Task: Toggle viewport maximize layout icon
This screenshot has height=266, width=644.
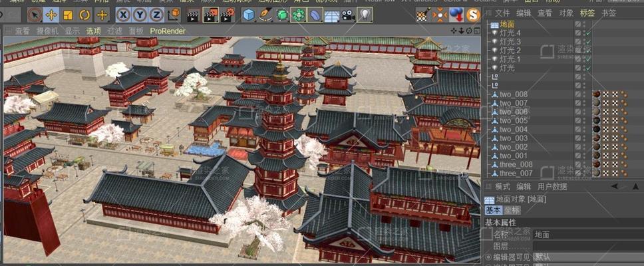Action: click(476, 31)
